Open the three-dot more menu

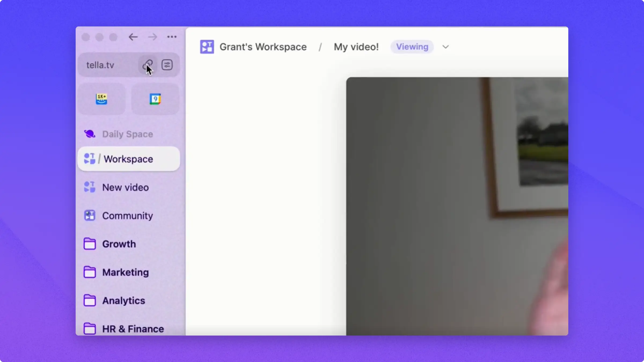[x=172, y=37]
